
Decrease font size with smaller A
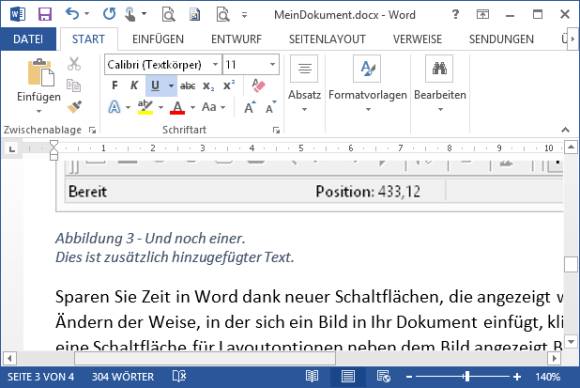(x=270, y=107)
